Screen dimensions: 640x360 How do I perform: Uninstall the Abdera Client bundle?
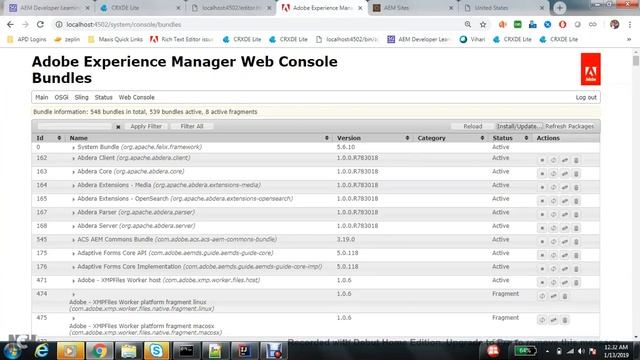tap(576, 160)
